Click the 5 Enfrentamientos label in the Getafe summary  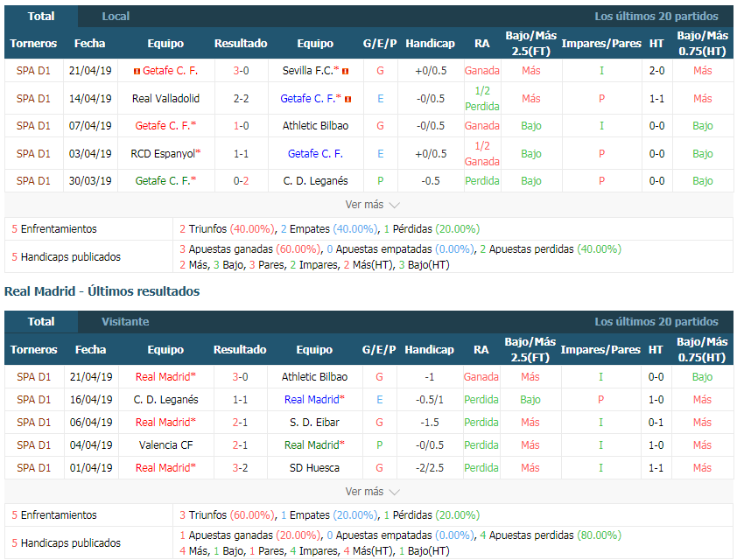point(54,228)
